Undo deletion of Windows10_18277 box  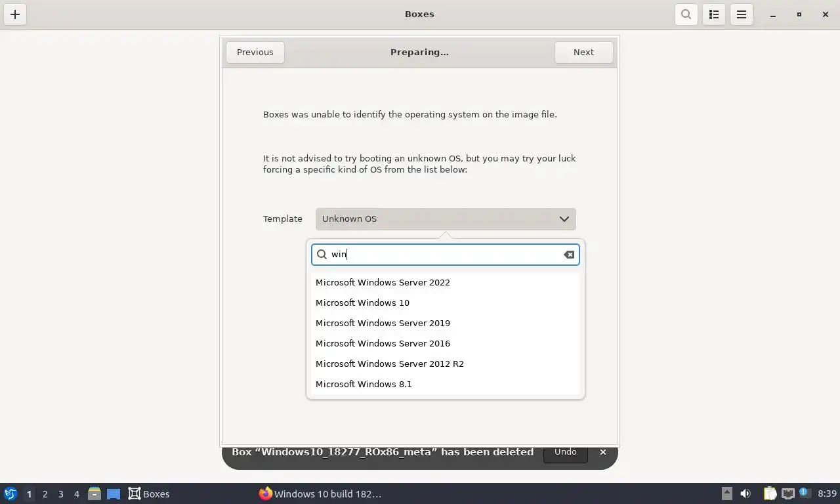pos(566,452)
